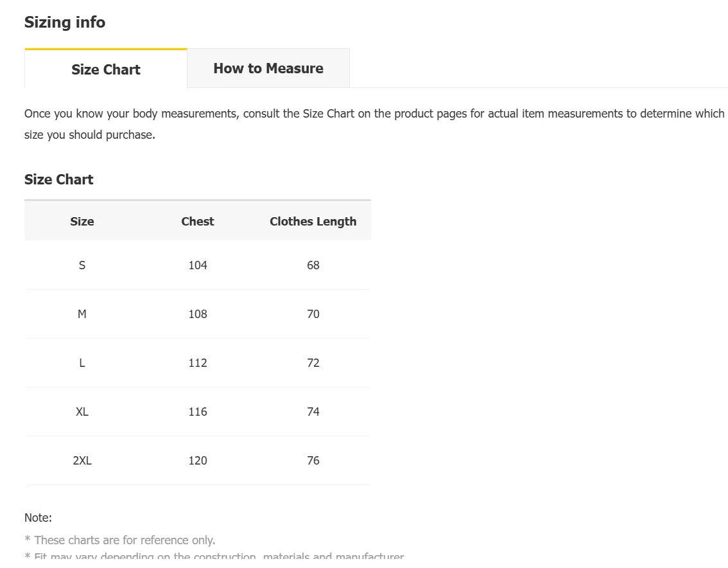
Task: Click the Size column header
Action: (82, 222)
